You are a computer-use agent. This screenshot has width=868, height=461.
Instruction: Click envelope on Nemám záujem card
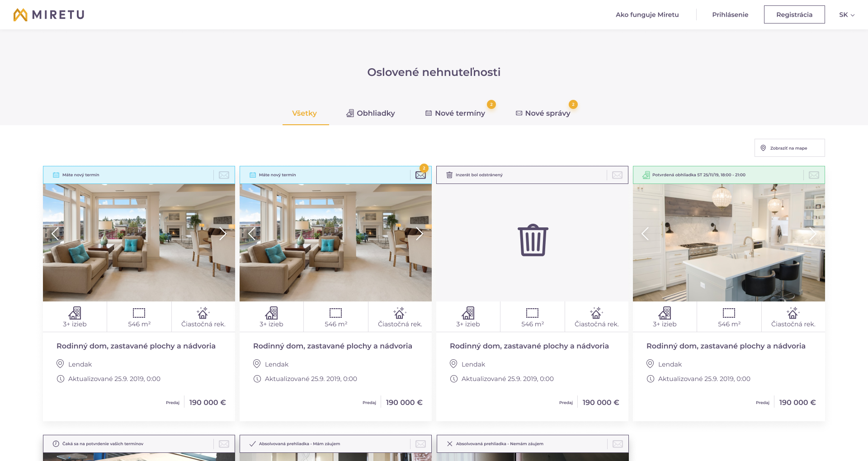[618, 444]
